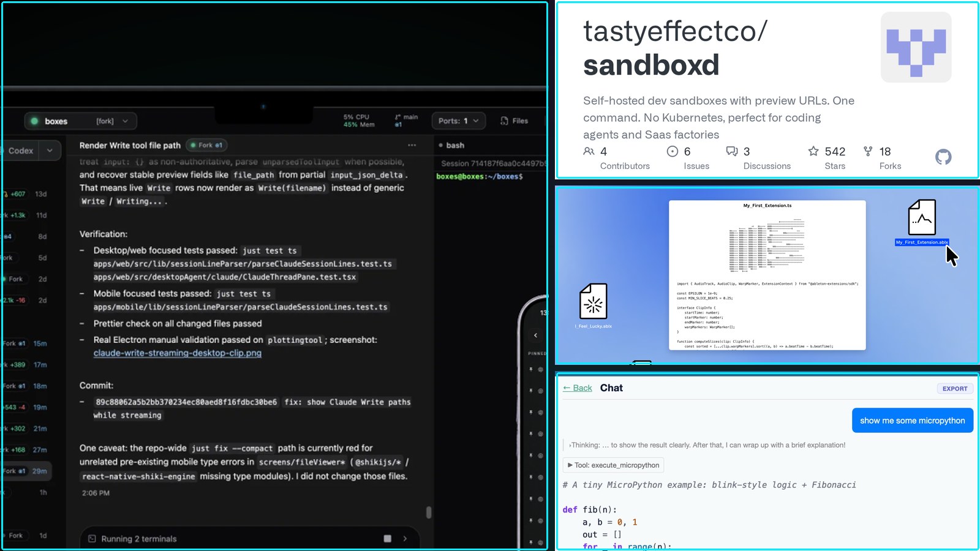Screen dimensions: 980x551
Task: Click the terminal icon beside Running 2 terminals
Action: click(x=92, y=539)
